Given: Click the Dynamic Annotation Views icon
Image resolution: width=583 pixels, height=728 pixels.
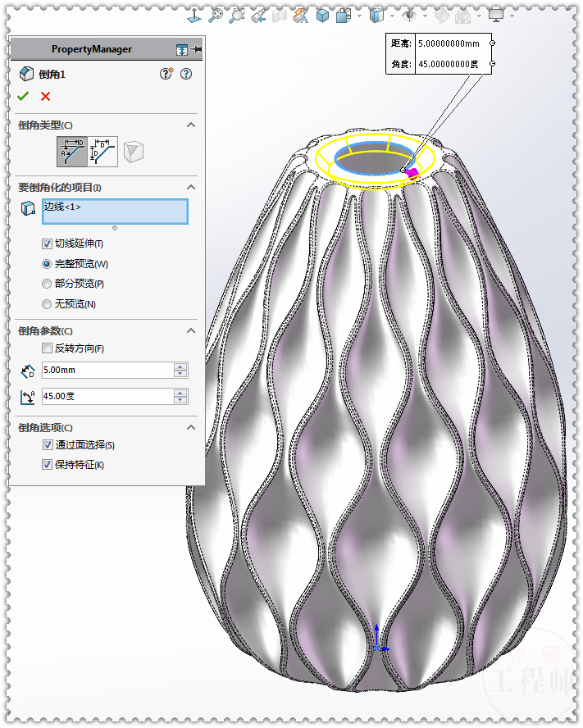Looking at the screenshot, I should click(x=301, y=16).
